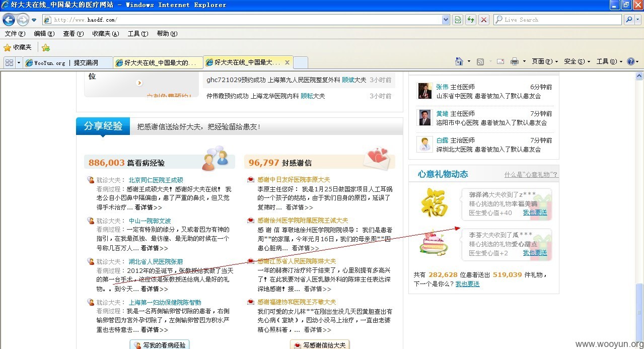Click the Help question mark icon
This screenshot has height=349, width=644.
[631, 61]
